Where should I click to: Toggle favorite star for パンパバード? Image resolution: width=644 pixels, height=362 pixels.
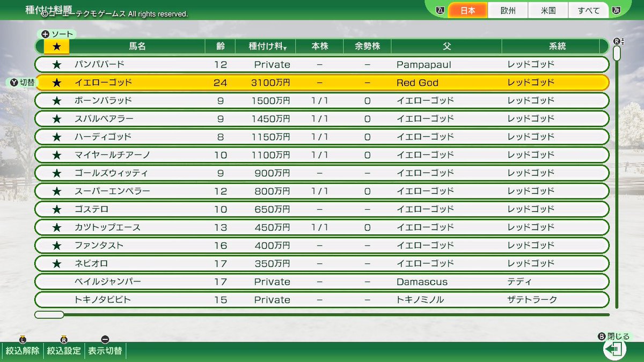56,64
